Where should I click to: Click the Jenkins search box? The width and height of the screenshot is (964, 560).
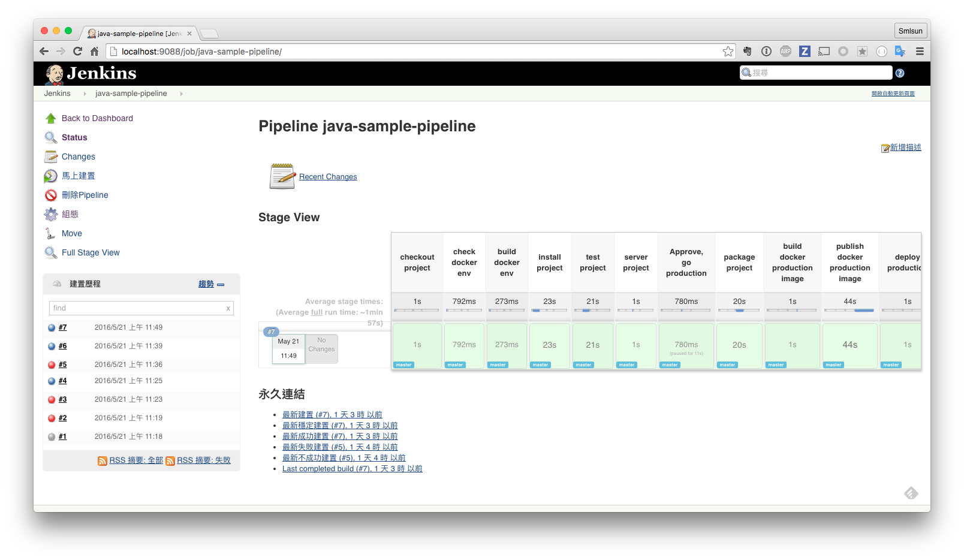click(816, 73)
